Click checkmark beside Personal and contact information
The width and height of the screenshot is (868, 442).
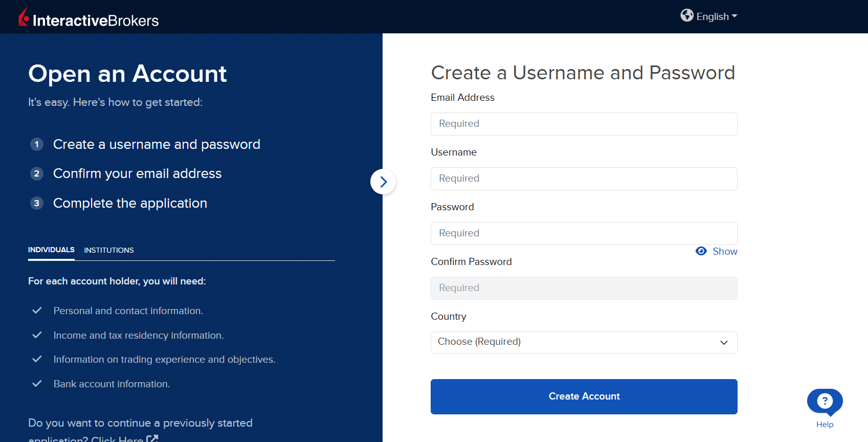[37, 311]
